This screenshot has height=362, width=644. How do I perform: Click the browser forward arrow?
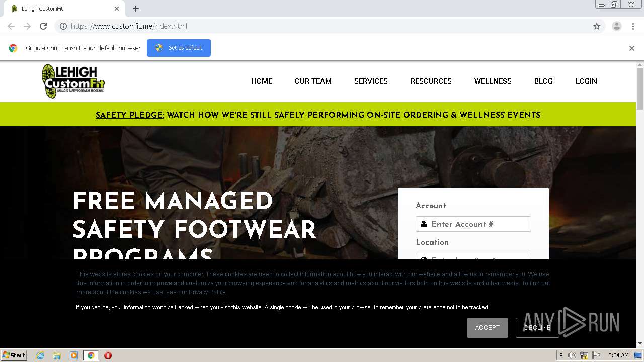tap(27, 26)
